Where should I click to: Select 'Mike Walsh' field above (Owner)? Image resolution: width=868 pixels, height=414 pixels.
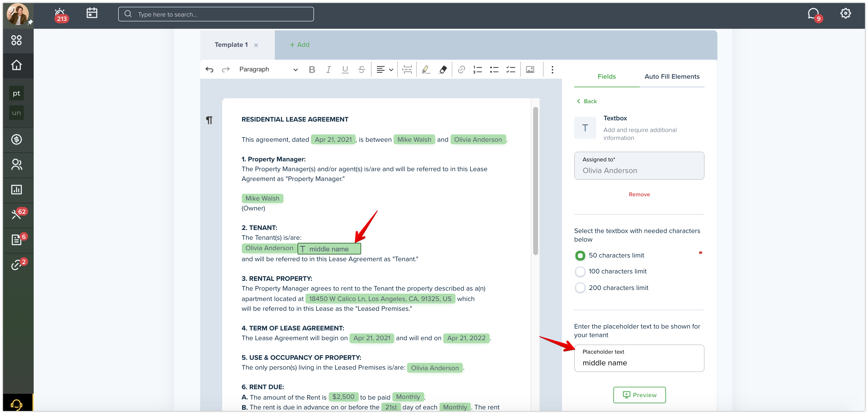click(262, 198)
